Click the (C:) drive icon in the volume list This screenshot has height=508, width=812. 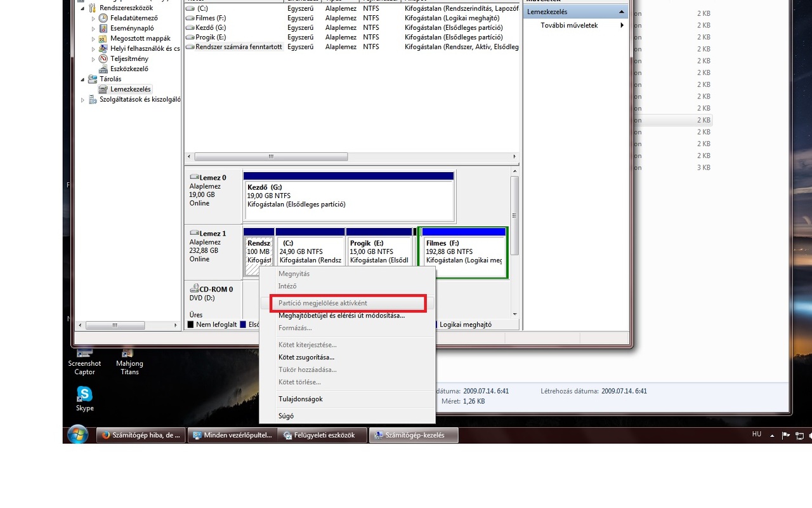point(190,8)
